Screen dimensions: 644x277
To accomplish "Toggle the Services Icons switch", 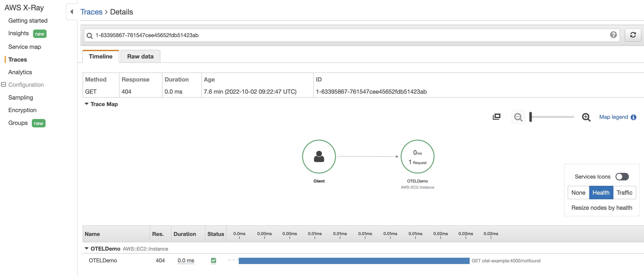I will [622, 177].
